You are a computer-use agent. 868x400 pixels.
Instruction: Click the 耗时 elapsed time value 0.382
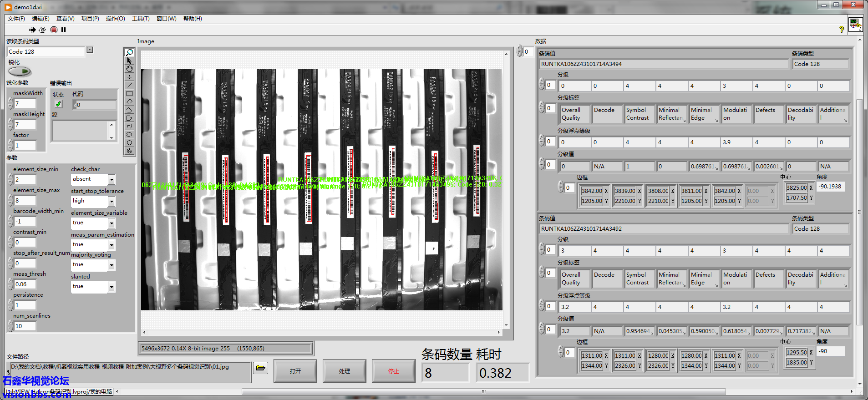(503, 373)
